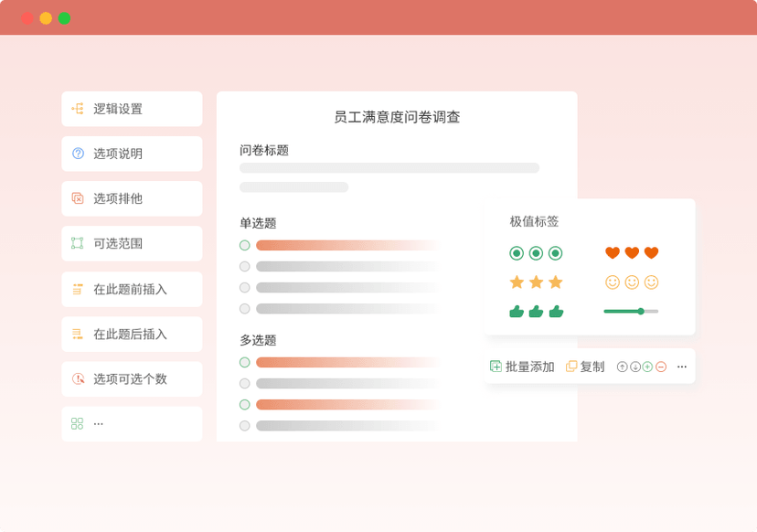Remove option using the red minus icon

(x=661, y=367)
